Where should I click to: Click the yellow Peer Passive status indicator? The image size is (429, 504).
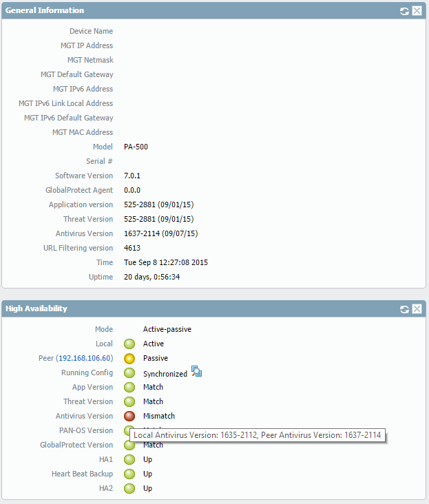click(129, 359)
